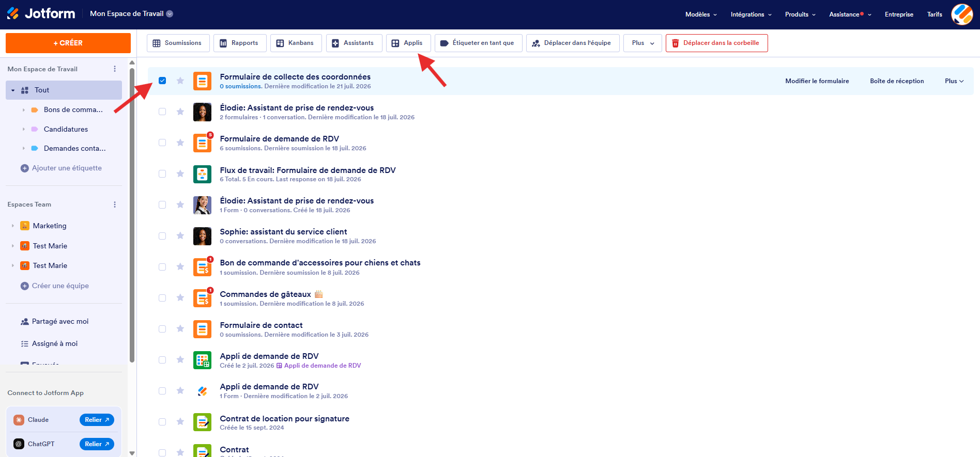Open the Formulaire de collecte des coordonnées form icon
This screenshot has width=980, height=457.
pos(202,81)
